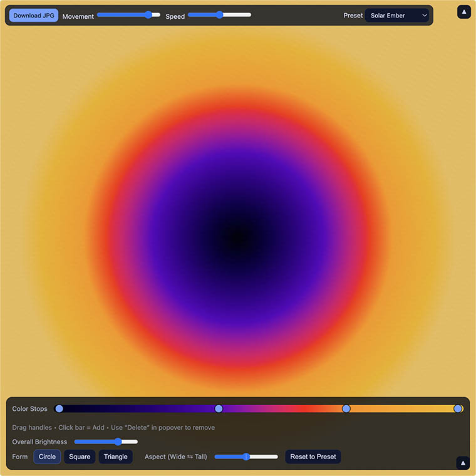The height and width of the screenshot is (476, 476).
Task: Add a stop in the bar's orange section
Action: pyautogui.click(x=401, y=408)
